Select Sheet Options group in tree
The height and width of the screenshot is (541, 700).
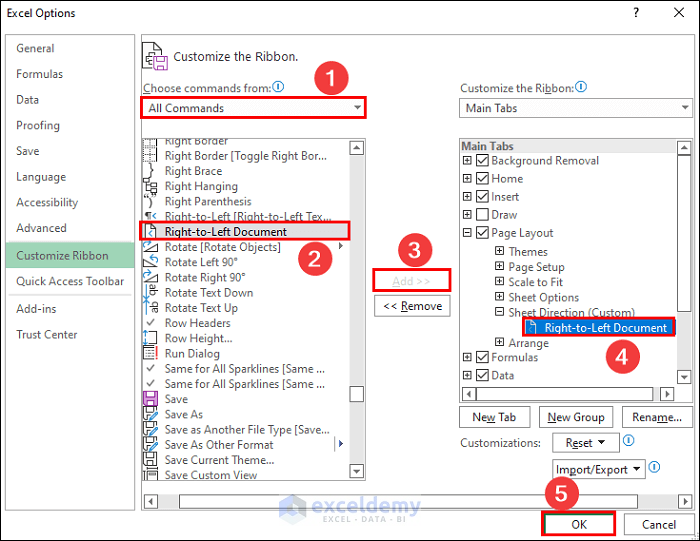pyautogui.click(x=543, y=297)
